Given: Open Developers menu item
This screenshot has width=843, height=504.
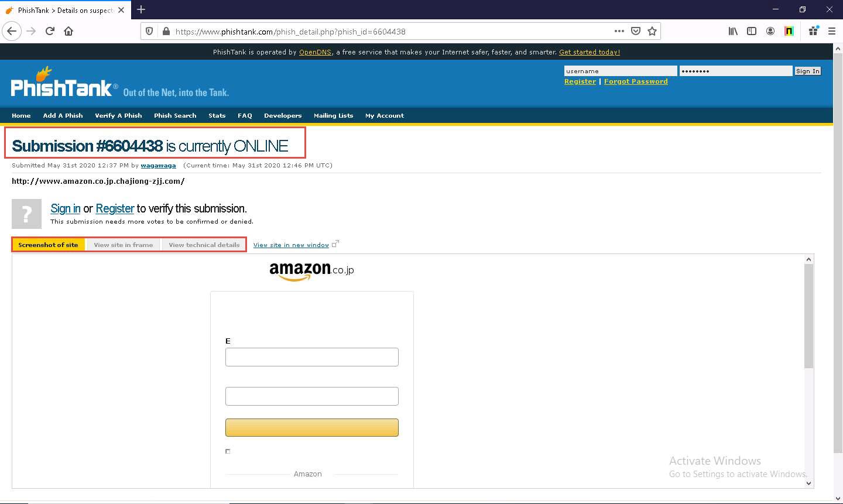Looking at the screenshot, I should click(x=283, y=115).
